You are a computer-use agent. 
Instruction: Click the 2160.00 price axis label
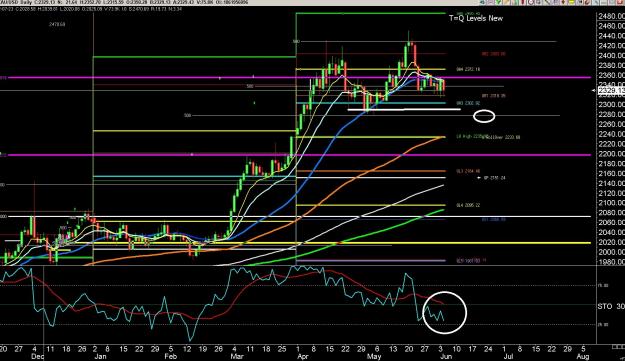(612, 173)
